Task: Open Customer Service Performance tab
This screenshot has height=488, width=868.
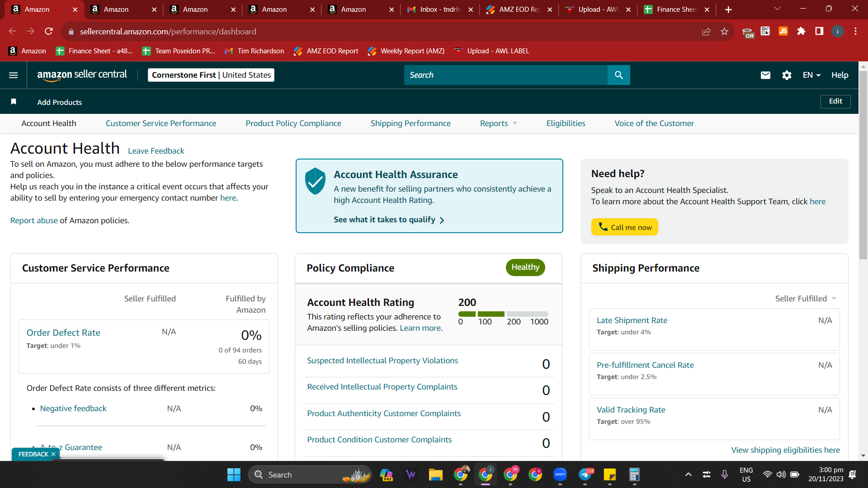Action: [161, 123]
